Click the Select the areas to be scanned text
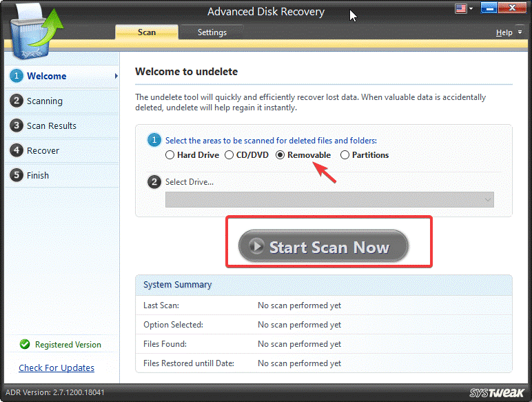The height and width of the screenshot is (402, 532). (x=271, y=141)
